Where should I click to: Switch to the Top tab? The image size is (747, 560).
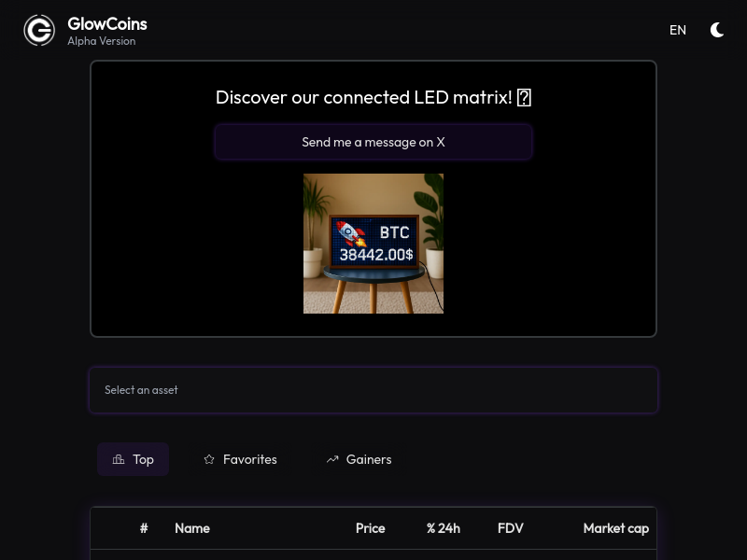click(133, 459)
